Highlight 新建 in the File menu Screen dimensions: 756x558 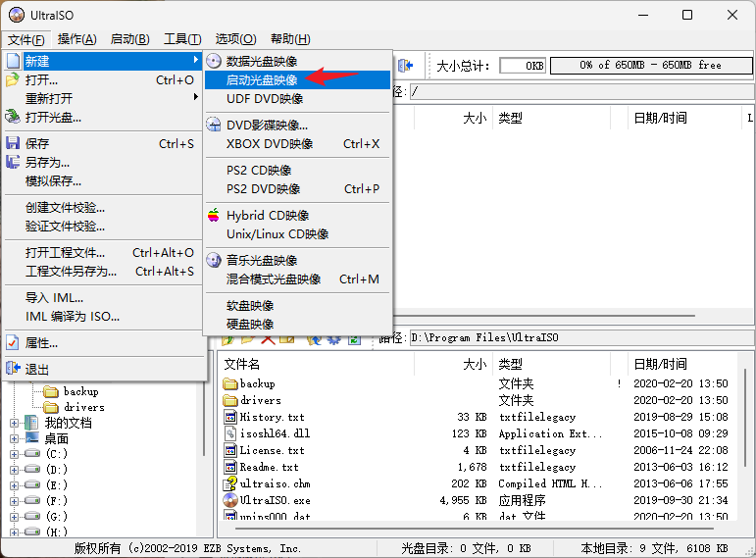pyautogui.click(x=103, y=61)
